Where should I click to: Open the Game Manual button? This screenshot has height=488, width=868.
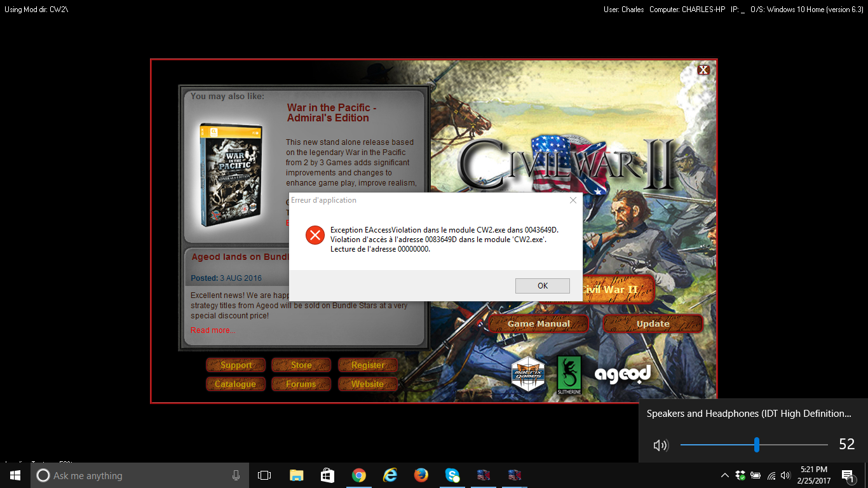[539, 323]
